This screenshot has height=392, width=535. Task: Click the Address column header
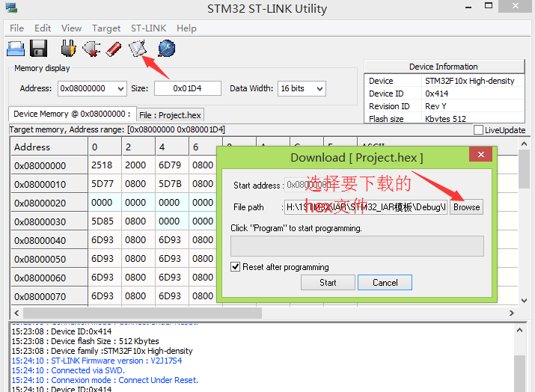(49, 147)
